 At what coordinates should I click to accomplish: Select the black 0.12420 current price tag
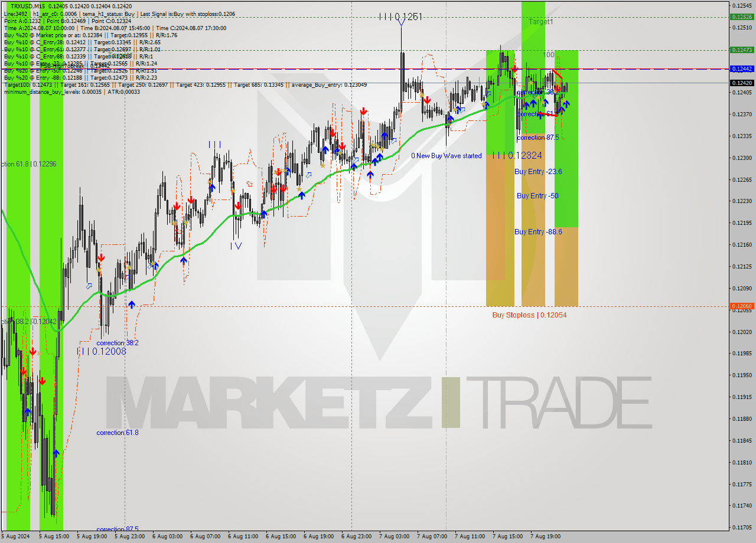click(741, 83)
